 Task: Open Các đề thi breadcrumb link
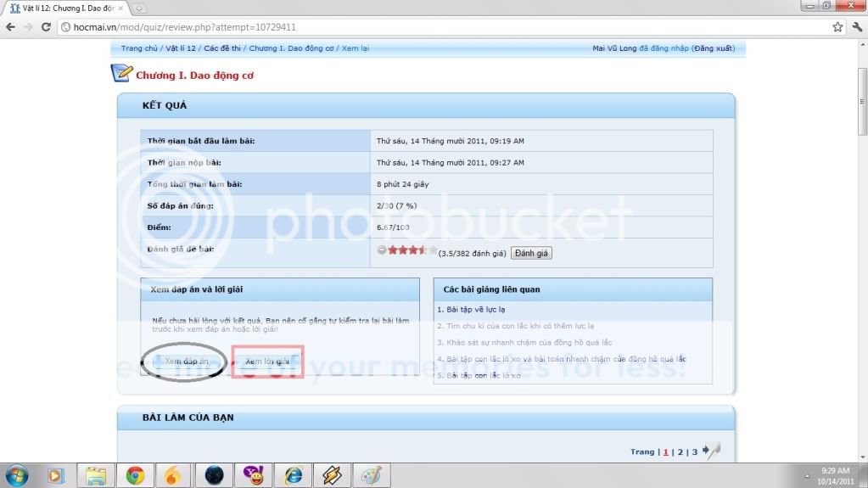[x=222, y=48]
